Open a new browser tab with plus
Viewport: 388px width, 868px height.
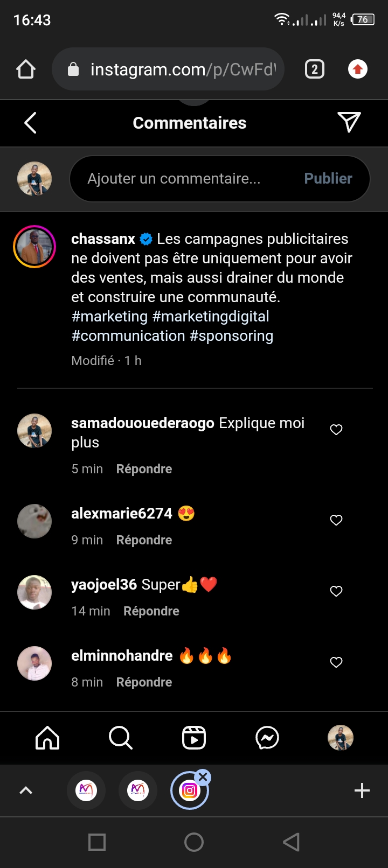click(x=362, y=790)
